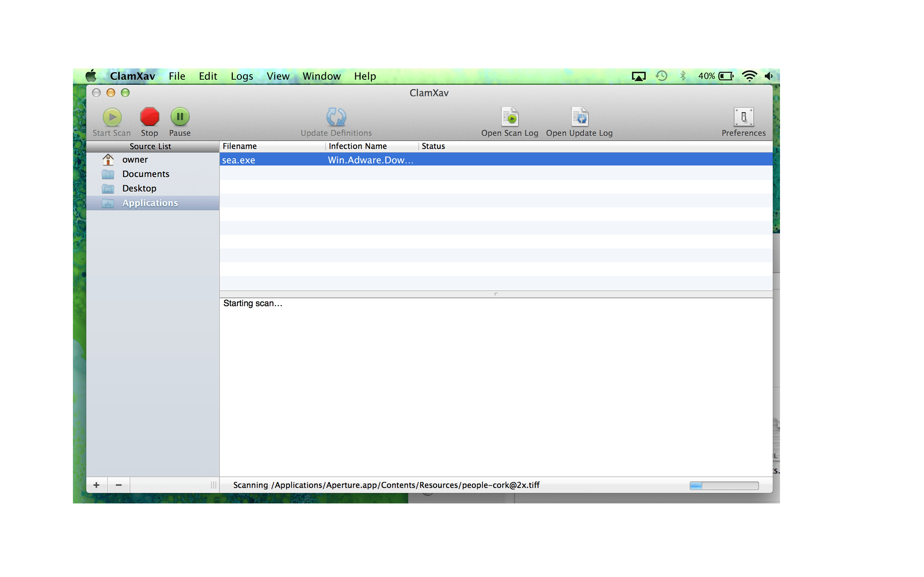Open the Update Log
924x577 pixels.
[579, 117]
